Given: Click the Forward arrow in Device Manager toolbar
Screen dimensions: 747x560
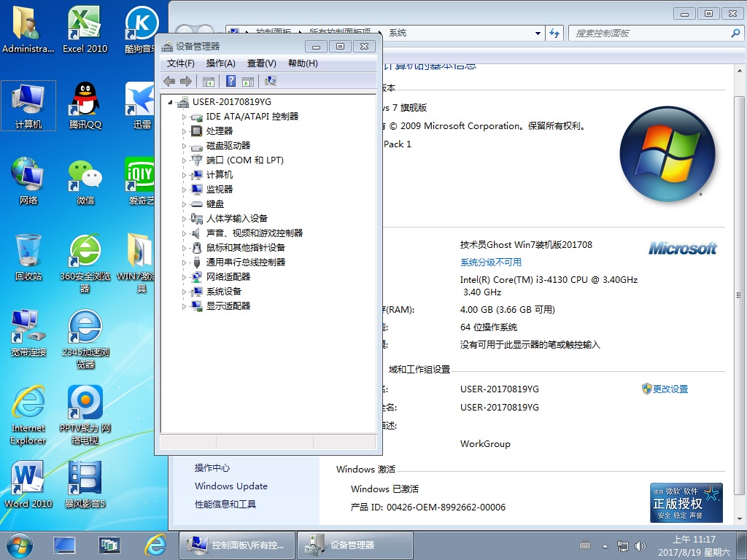Looking at the screenshot, I should pos(186,82).
